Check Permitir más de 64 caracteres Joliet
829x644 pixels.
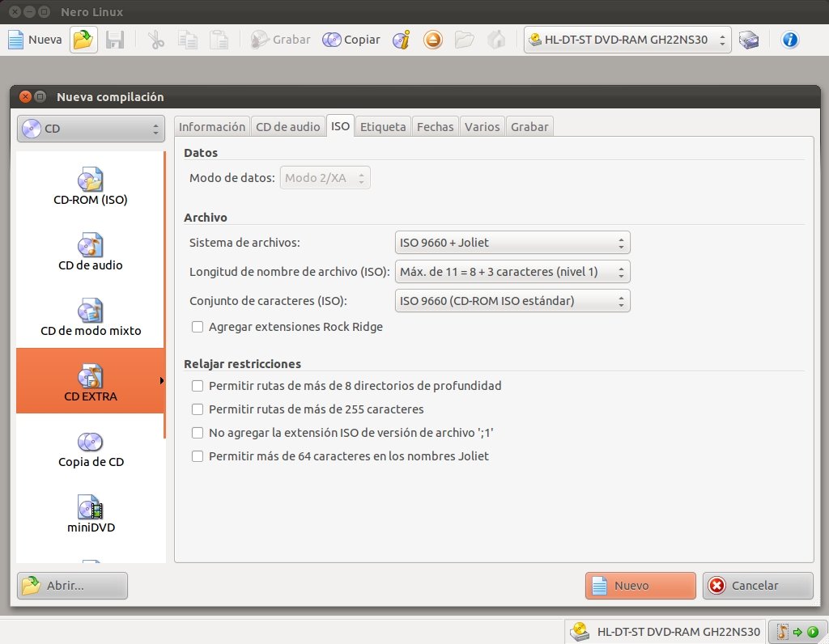(x=198, y=456)
